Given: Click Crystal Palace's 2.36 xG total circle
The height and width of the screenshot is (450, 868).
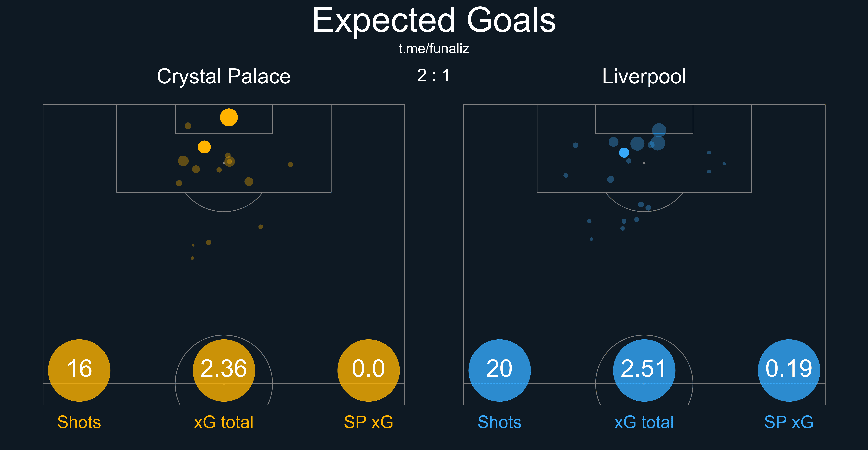Looking at the screenshot, I should (224, 370).
